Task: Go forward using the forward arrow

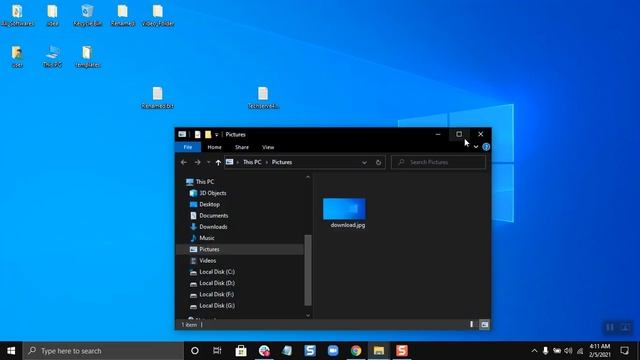Action: click(197, 162)
